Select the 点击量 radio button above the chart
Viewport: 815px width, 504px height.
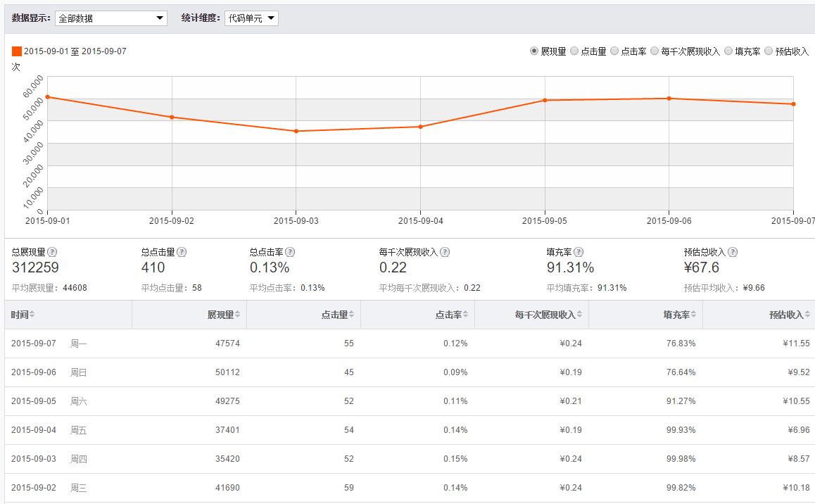574,51
